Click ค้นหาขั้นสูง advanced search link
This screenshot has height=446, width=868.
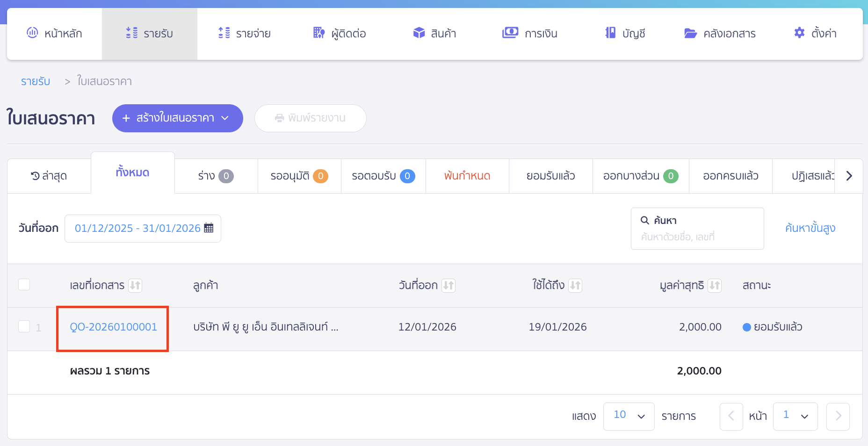point(810,228)
